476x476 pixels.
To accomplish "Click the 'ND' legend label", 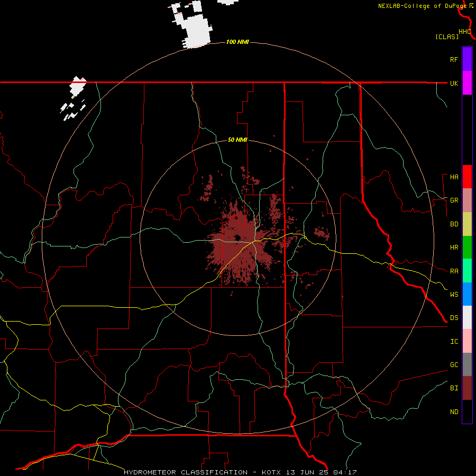I will 454,412.
